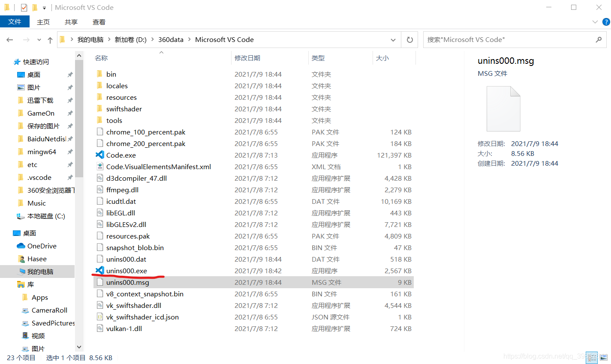Refresh the current folder view
The height and width of the screenshot is (364, 611).
[409, 40]
